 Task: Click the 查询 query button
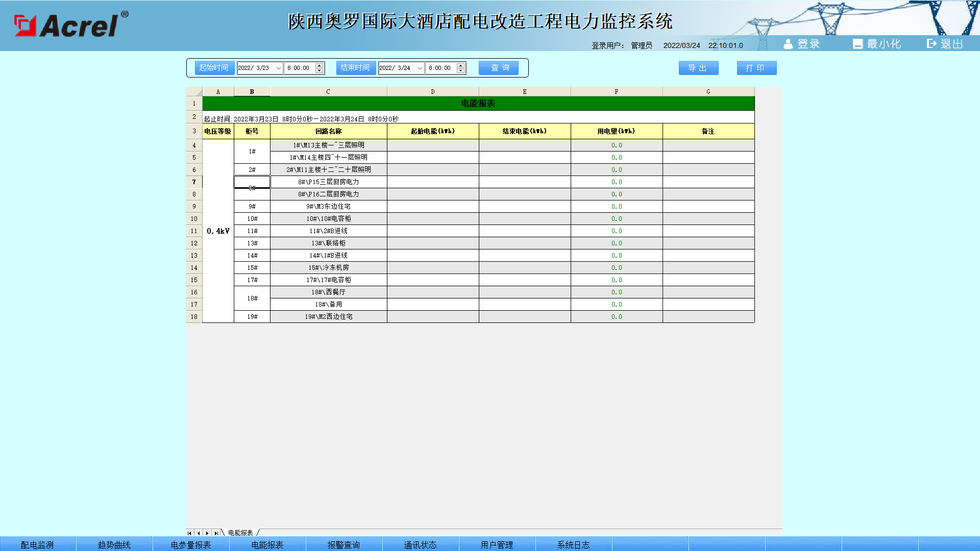tap(499, 68)
